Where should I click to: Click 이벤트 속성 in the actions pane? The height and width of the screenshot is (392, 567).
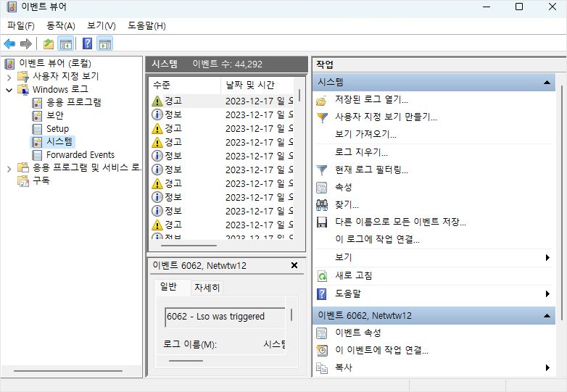(357, 333)
